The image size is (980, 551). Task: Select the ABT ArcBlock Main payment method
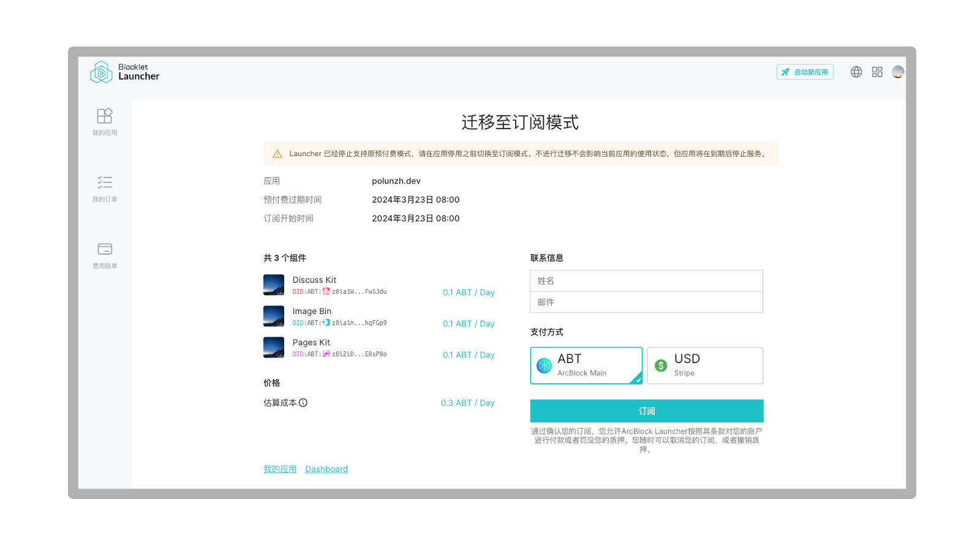pyautogui.click(x=586, y=365)
